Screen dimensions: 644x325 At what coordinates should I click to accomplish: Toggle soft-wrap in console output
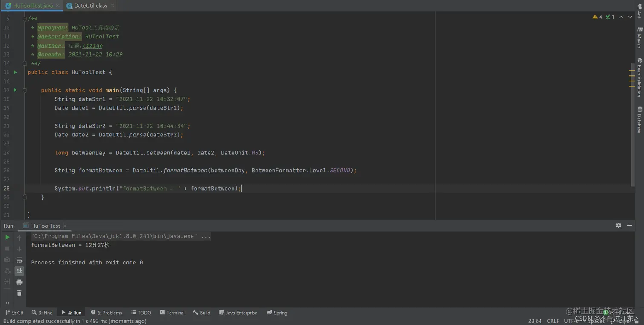click(x=19, y=260)
